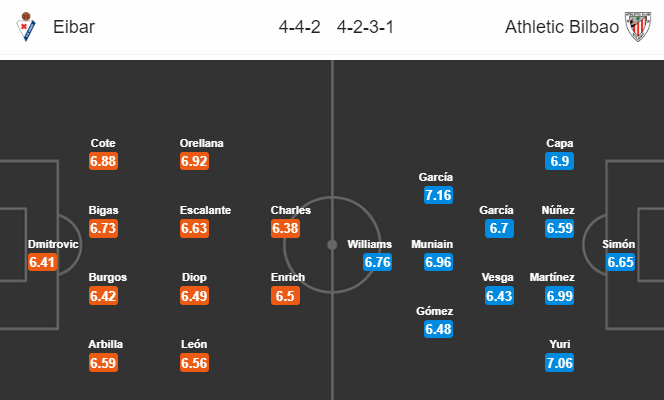Click the Athletic Bilbao club crest icon
This screenshot has width=664, height=400.
[638, 27]
